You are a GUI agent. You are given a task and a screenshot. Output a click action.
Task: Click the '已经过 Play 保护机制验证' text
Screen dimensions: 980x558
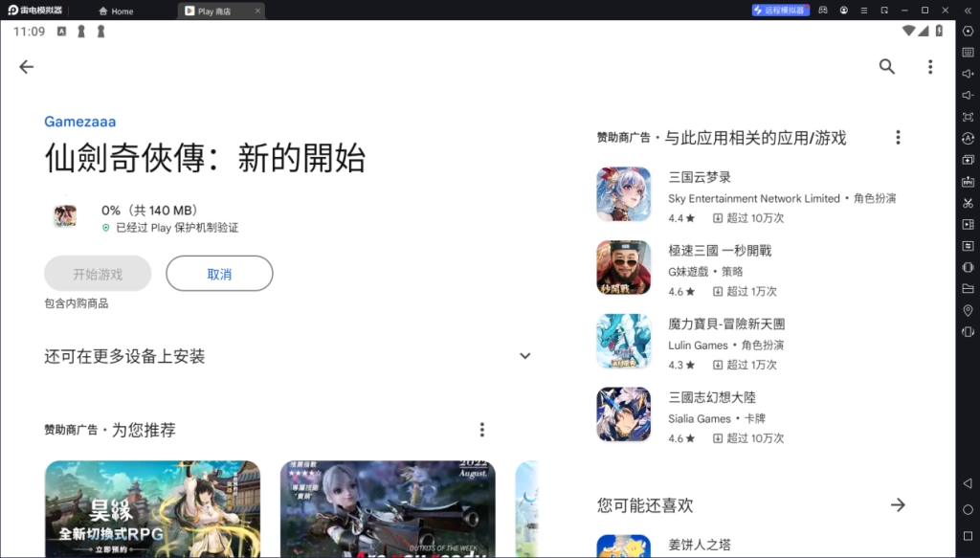coord(177,228)
